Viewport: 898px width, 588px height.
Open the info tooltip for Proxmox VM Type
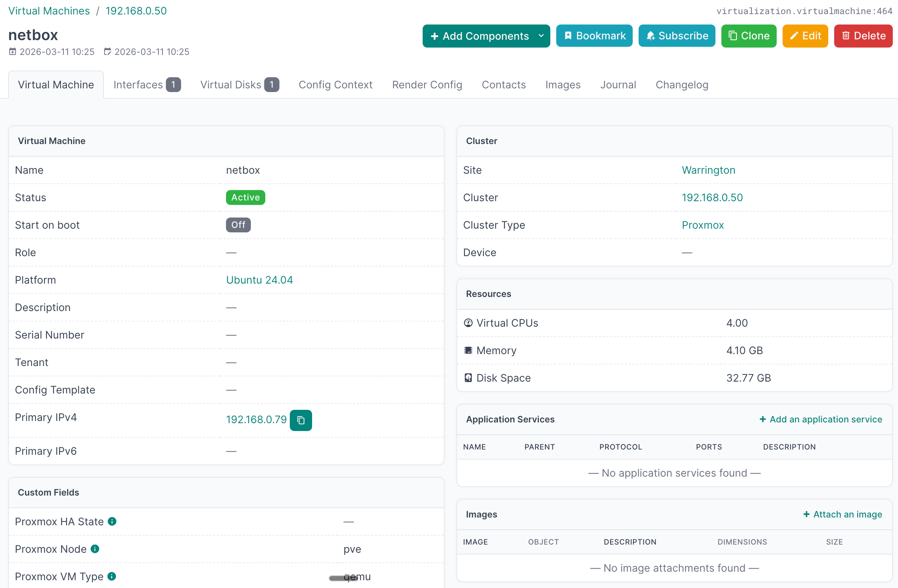pos(111,576)
